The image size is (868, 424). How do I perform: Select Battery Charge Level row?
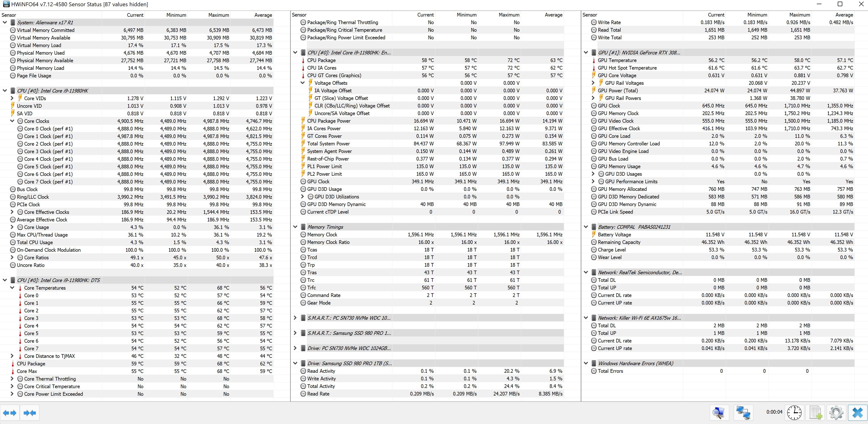click(612, 250)
